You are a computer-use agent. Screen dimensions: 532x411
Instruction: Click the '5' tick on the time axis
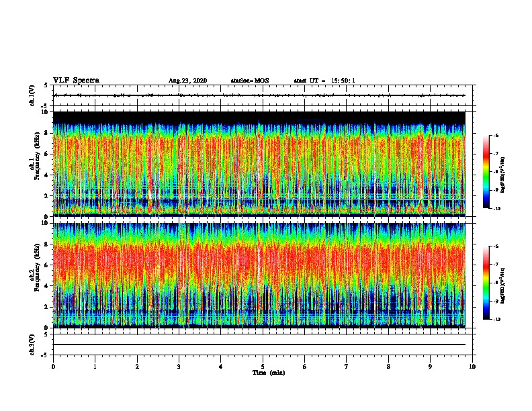(x=263, y=367)
